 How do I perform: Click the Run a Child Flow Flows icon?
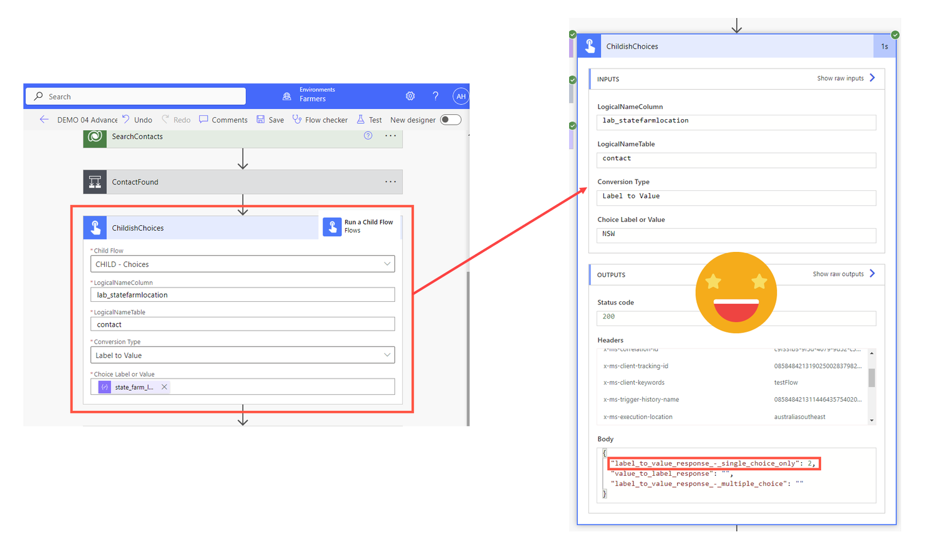click(x=332, y=227)
